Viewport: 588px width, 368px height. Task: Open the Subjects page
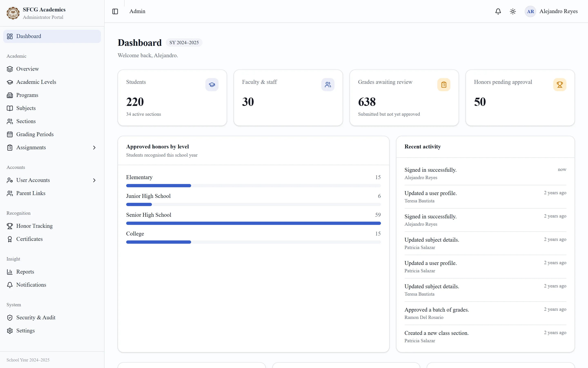point(52,108)
